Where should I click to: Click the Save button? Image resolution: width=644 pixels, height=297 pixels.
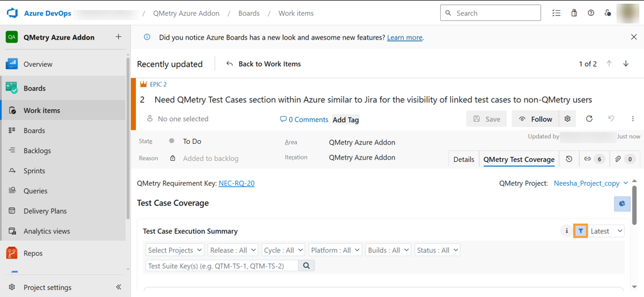[x=487, y=119]
